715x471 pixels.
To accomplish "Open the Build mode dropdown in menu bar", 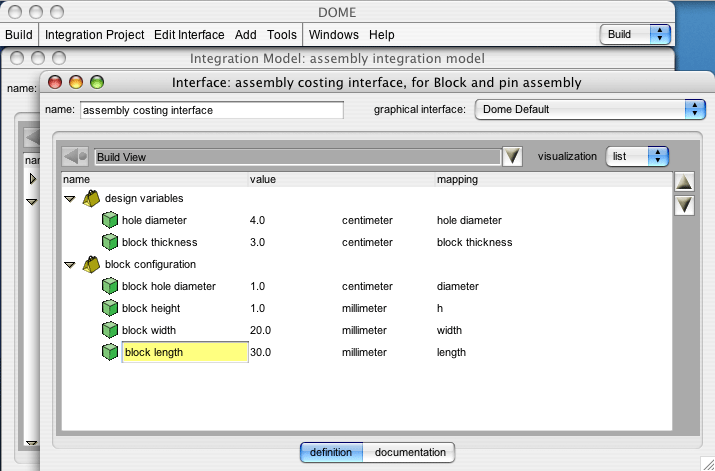I will pyautogui.click(x=635, y=35).
